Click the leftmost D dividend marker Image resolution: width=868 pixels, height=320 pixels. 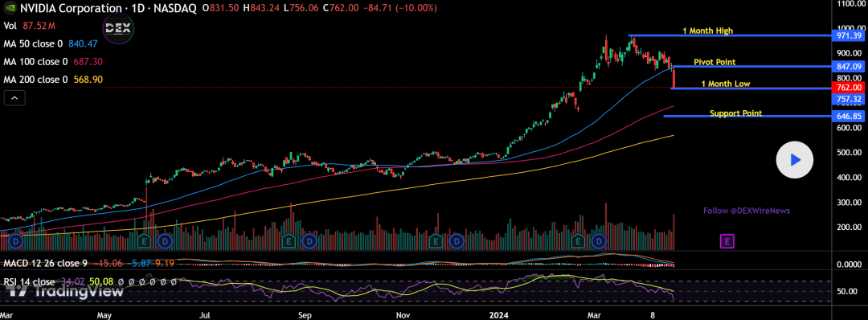tap(15, 241)
